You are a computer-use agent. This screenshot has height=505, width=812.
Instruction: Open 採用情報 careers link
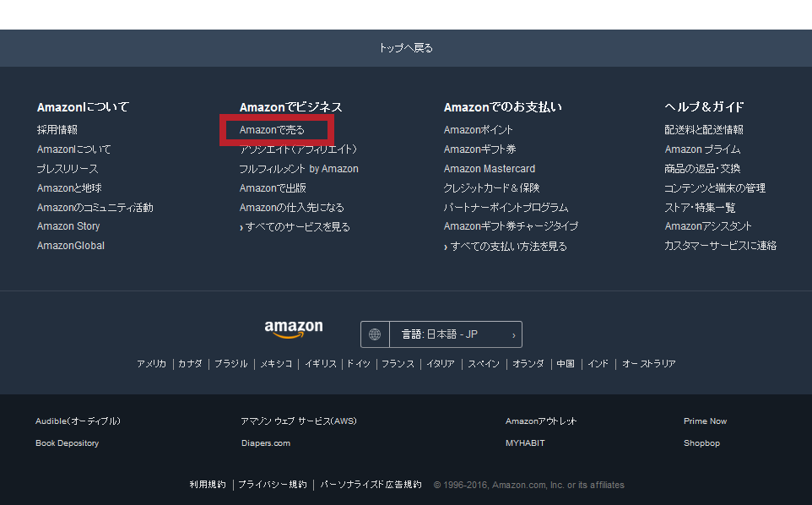(x=57, y=130)
